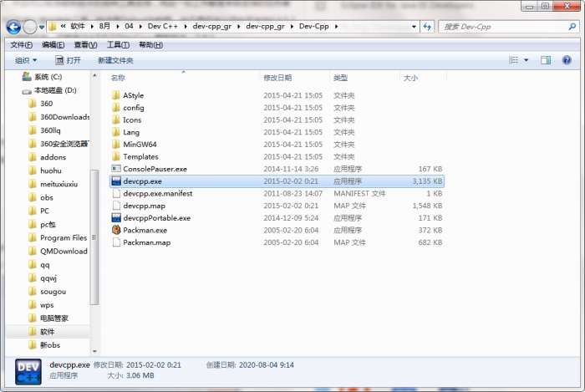Viewport: 585px width, 392px height.
Task: Expand the arrow after Dev-Cpp breadcrumb
Action: (x=336, y=27)
